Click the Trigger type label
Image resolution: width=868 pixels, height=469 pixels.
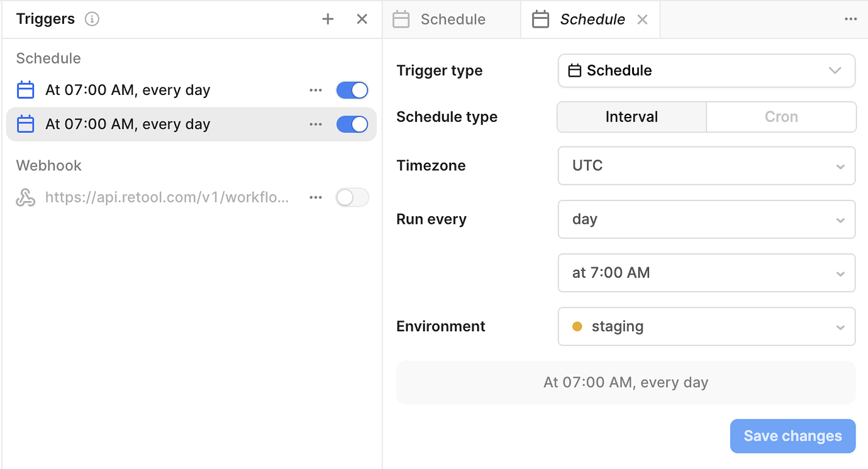(x=440, y=71)
